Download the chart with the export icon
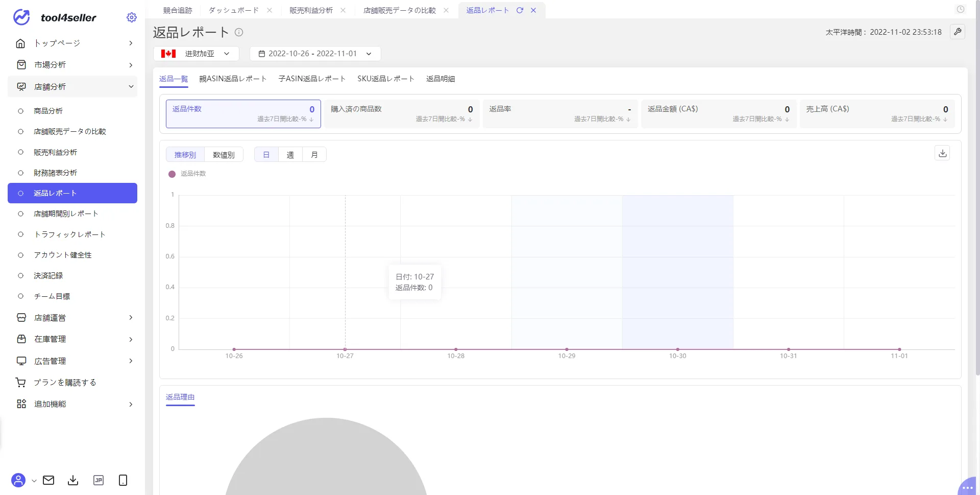The image size is (980, 495). point(943,153)
